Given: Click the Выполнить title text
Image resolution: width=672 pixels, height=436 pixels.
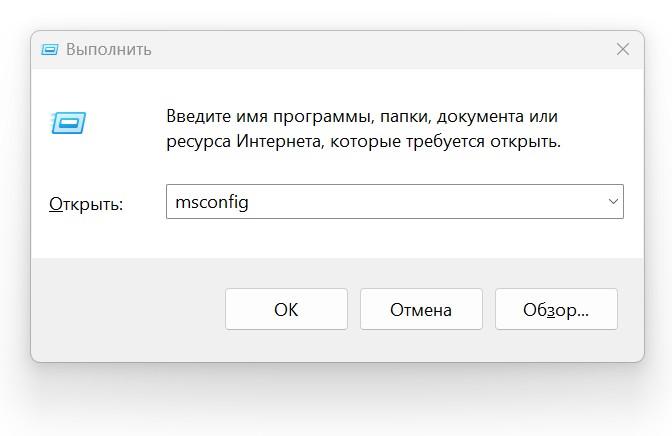Looking at the screenshot, I should 109,50.
